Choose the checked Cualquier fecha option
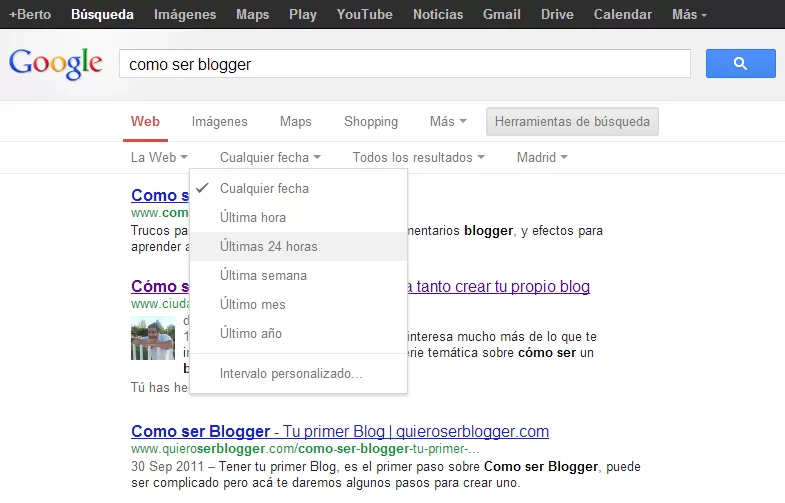 (298, 189)
